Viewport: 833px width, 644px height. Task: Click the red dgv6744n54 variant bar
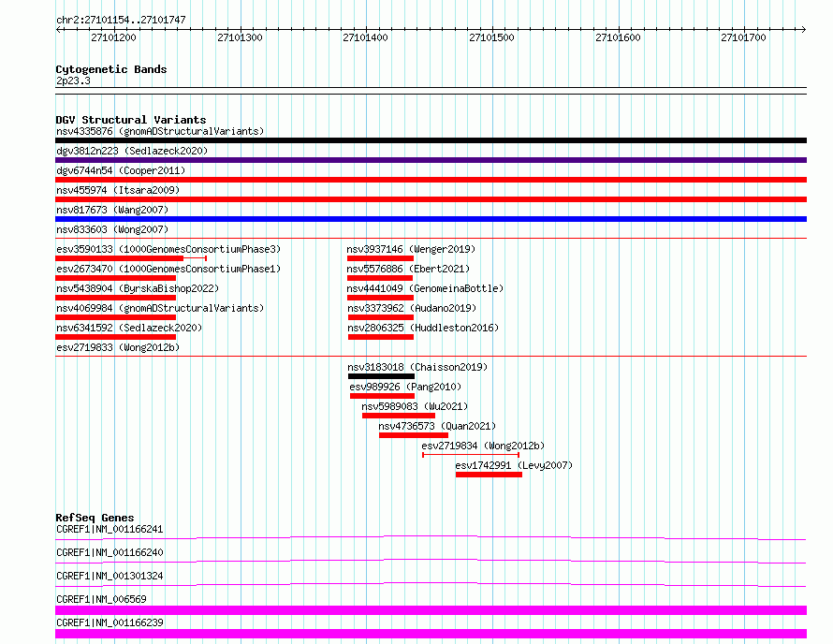[431, 180]
